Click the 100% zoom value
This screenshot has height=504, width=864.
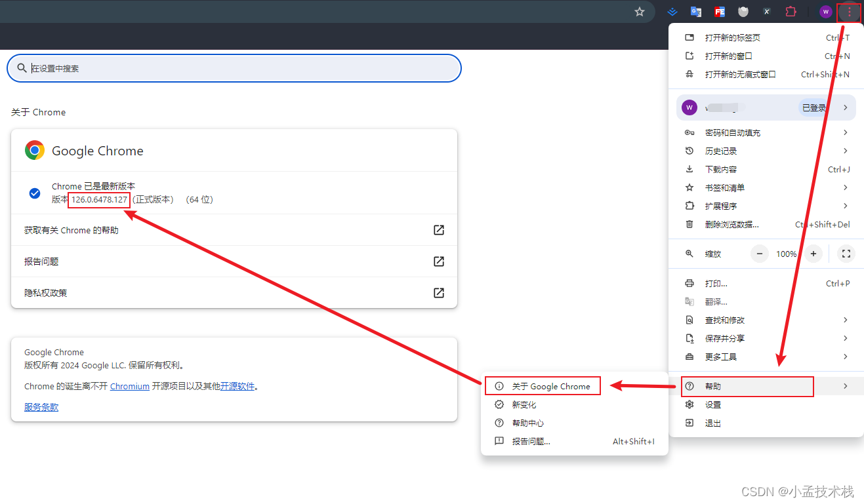coord(787,254)
